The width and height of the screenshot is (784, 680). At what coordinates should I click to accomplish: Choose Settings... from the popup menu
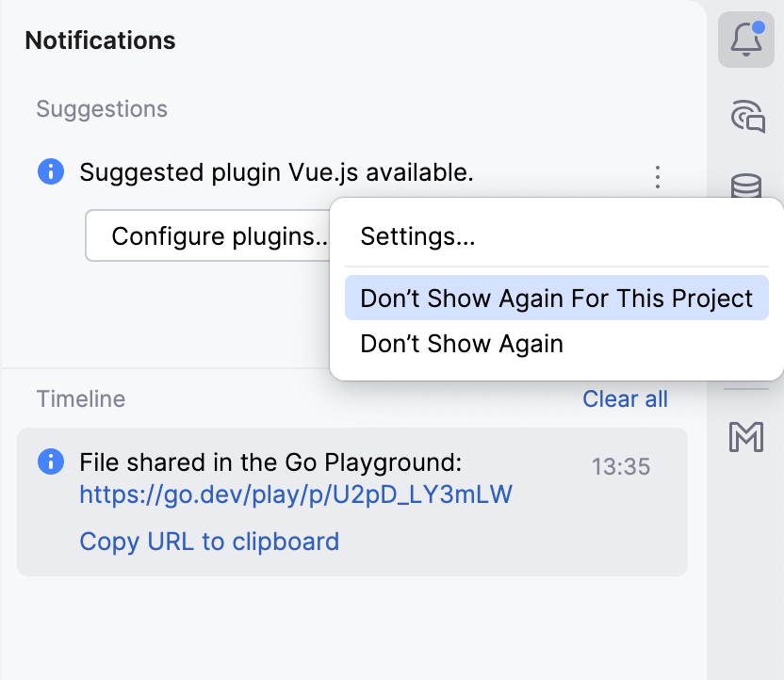pyautogui.click(x=417, y=235)
